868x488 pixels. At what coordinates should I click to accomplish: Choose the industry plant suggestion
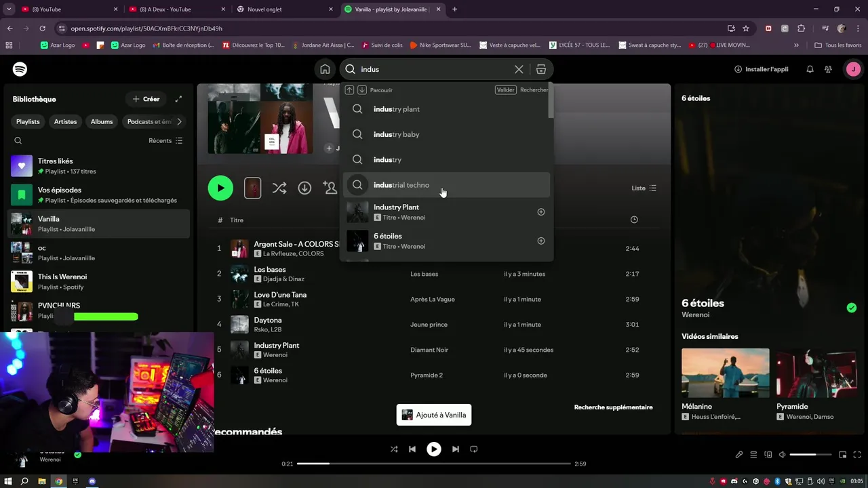446,109
